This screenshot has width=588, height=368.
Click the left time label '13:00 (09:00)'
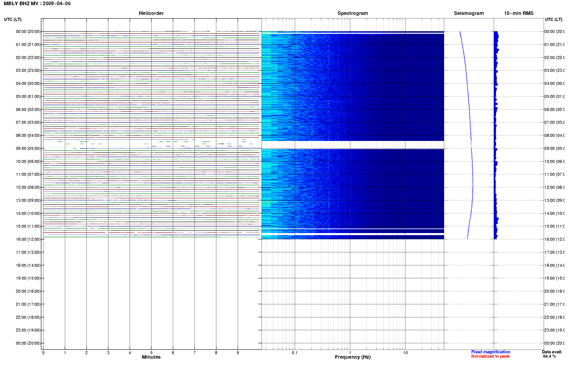point(28,201)
